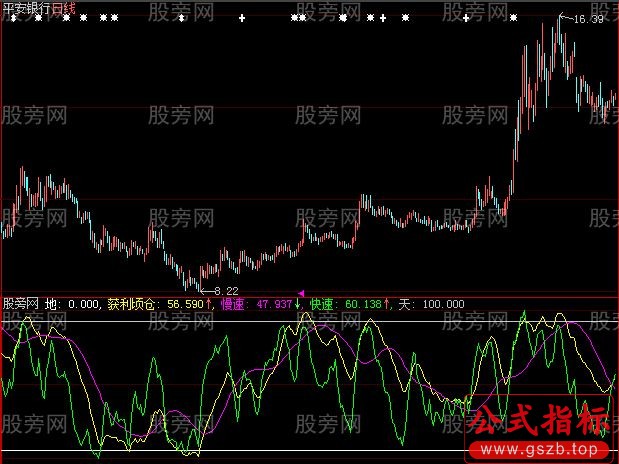Viewport: 619px width, 464px height.
Task: Click the red up arrow after 60.138
Action: pyautogui.click(x=387, y=304)
